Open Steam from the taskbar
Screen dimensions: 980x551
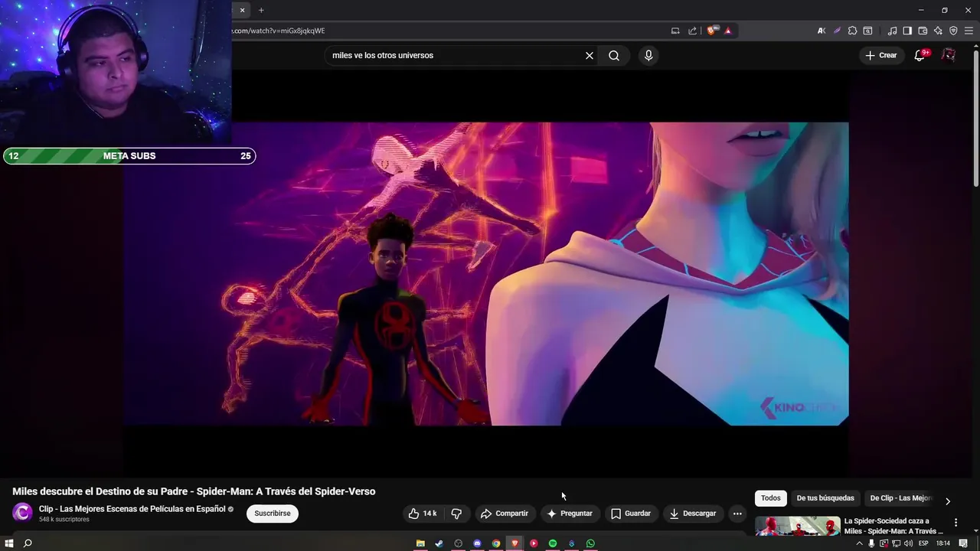coord(439,543)
